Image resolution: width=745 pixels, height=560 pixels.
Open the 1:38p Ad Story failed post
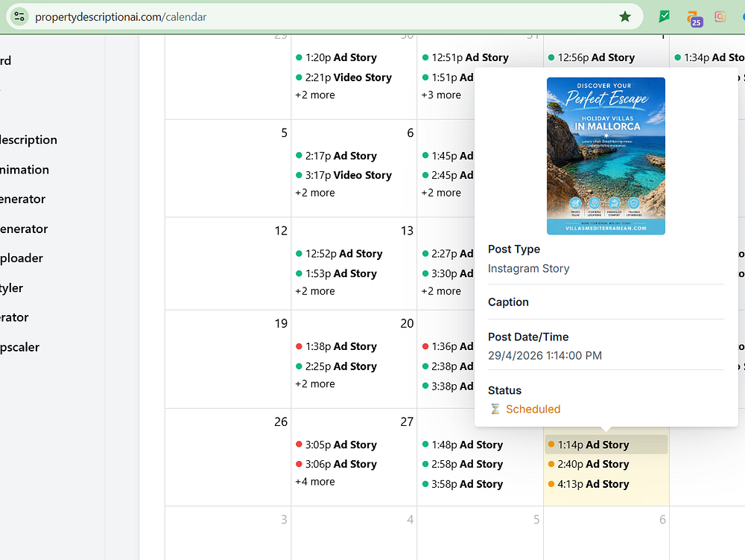click(340, 346)
